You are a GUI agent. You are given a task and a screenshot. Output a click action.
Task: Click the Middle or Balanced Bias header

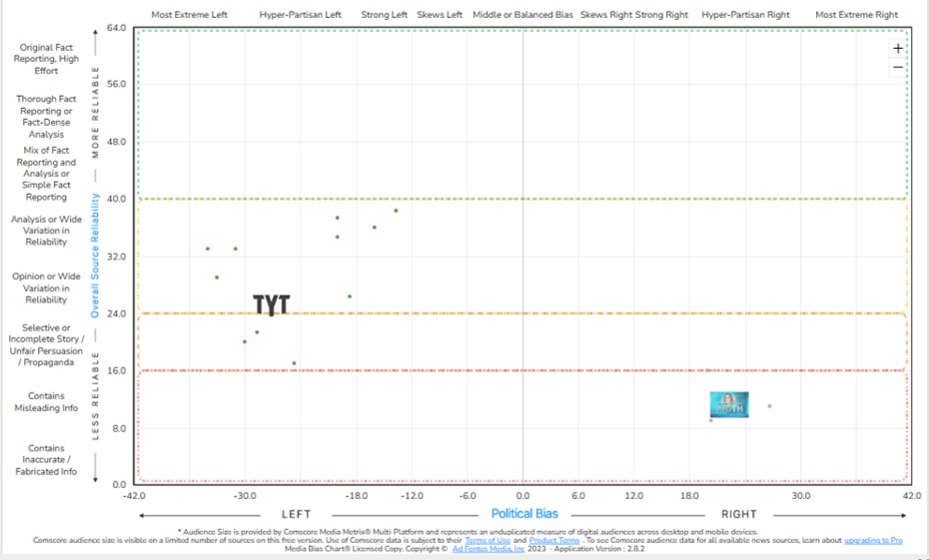pos(521,15)
